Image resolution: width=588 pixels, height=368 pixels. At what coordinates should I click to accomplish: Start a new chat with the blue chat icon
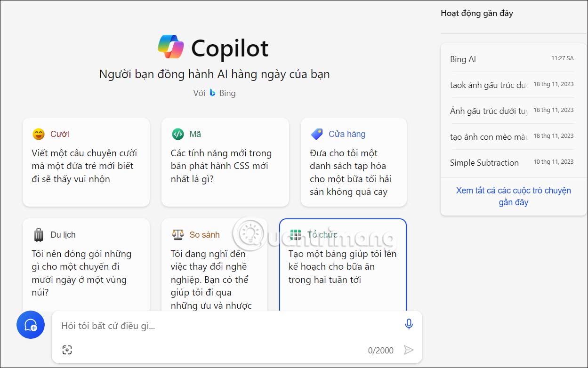click(30, 325)
